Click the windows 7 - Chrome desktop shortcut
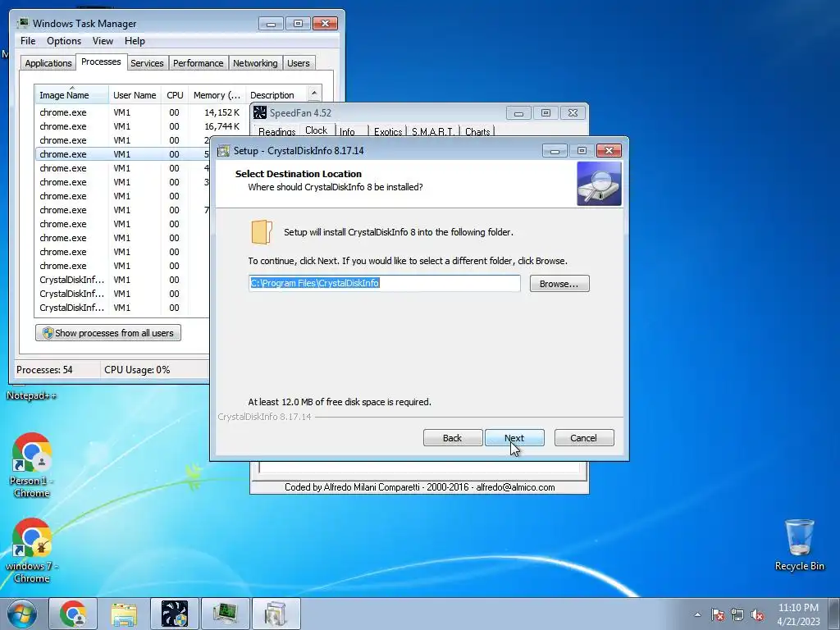Screen dimensions: 840x630 pos(32,550)
